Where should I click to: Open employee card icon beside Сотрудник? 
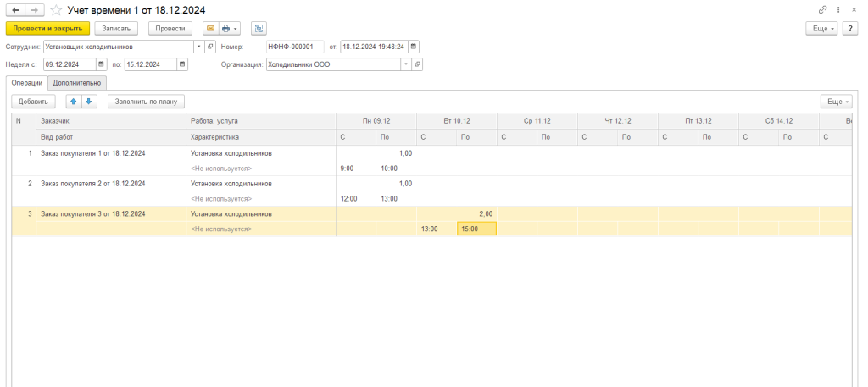click(x=211, y=47)
